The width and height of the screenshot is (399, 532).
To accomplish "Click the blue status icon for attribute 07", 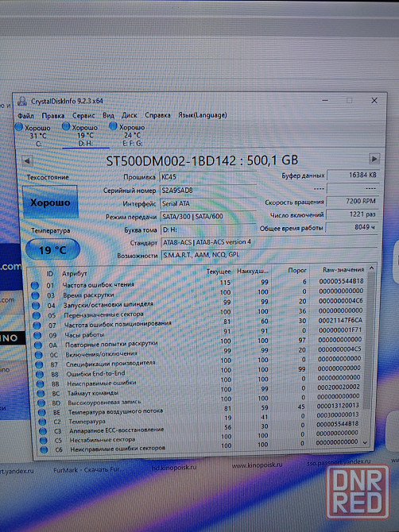I will coord(37,326).
